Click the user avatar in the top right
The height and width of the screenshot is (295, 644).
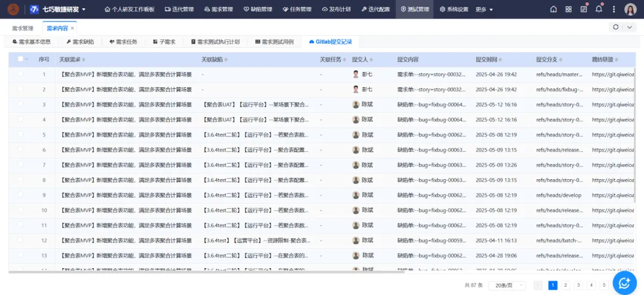coord(630,10)
